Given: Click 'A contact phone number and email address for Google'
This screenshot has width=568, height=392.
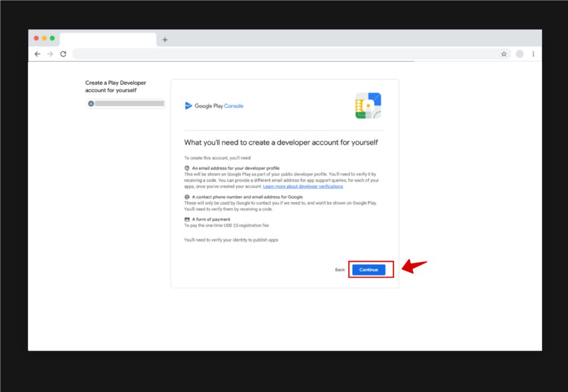Looking at the screenshot, I should pyautogui.click(x=247, y=197).
